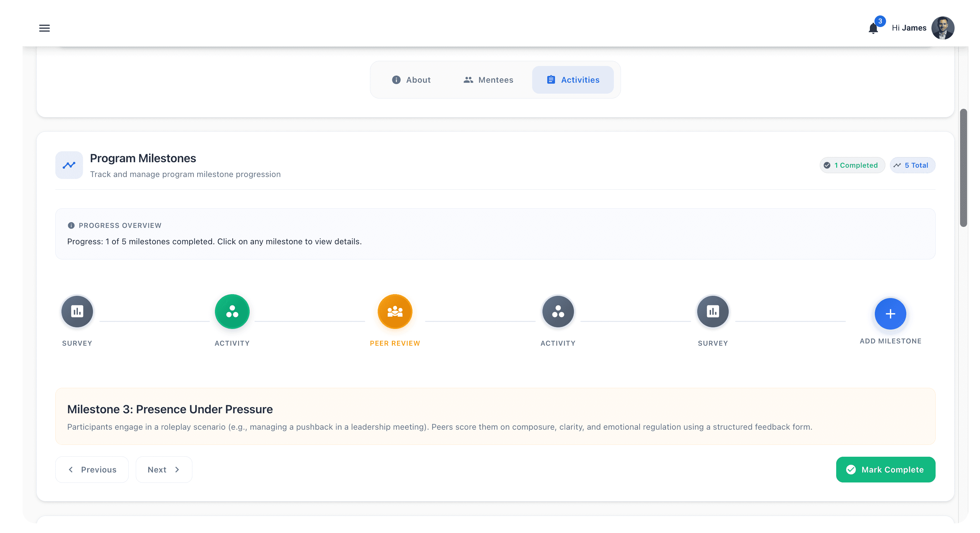Open notifications bell with badge
This screenshot has height=533, width=980.
coord(873,28)
